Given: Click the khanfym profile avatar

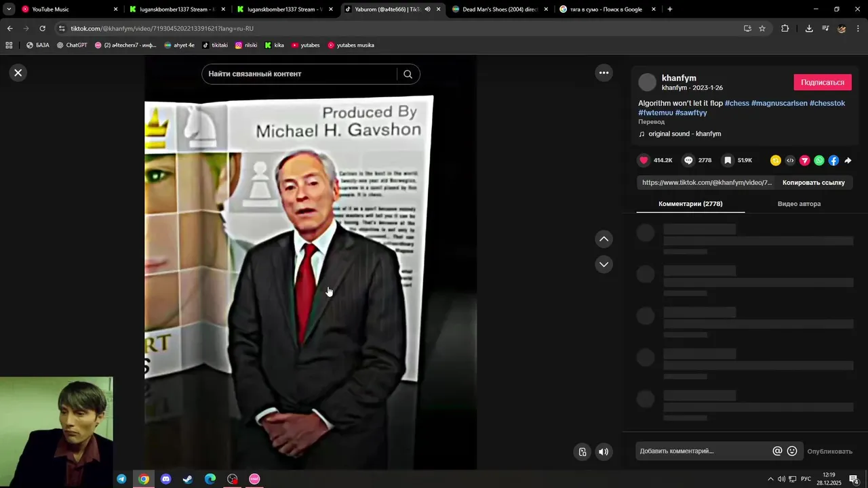Looking at the screenshot, I should coord(648,82).
